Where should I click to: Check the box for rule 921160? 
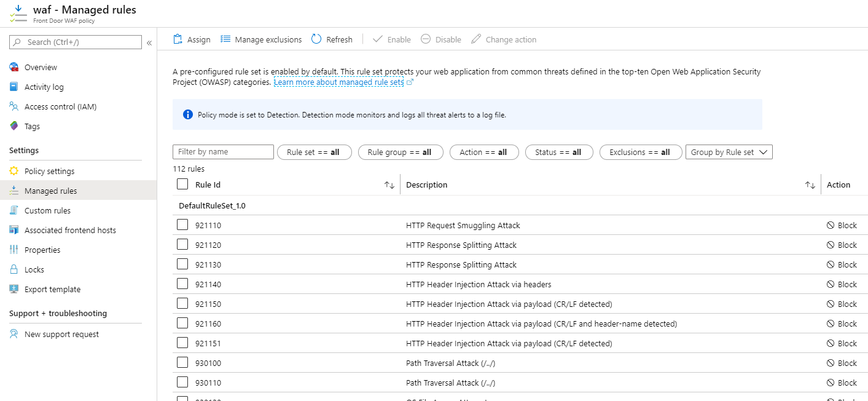coord(182,323)
